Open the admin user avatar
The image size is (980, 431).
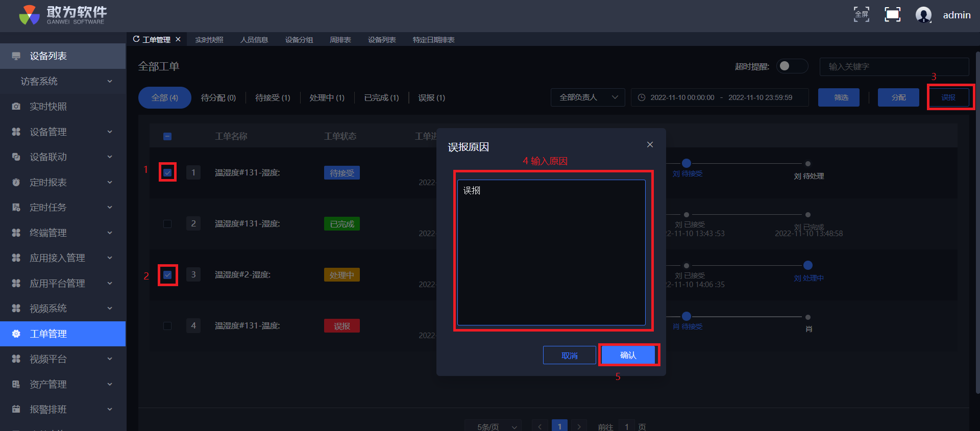pos(923,15)
